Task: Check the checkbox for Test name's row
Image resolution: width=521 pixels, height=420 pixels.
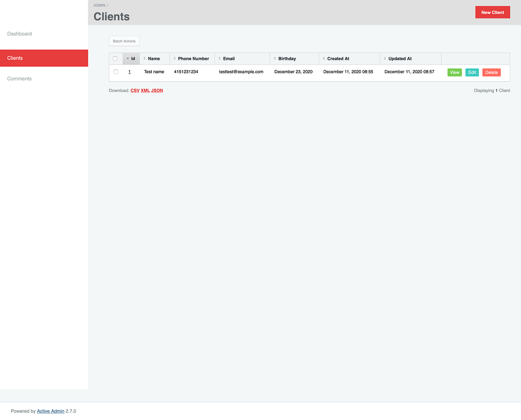Action: (x=115, y=71)
